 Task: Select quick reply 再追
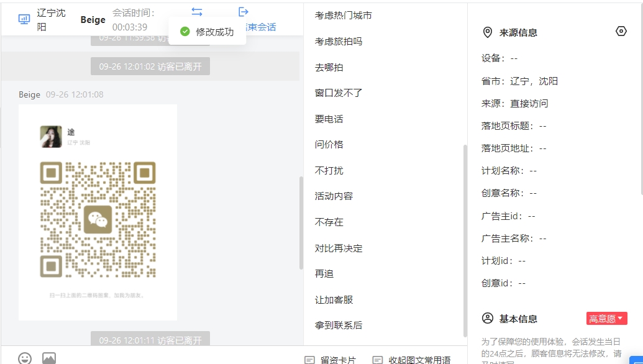click(324, 273)
